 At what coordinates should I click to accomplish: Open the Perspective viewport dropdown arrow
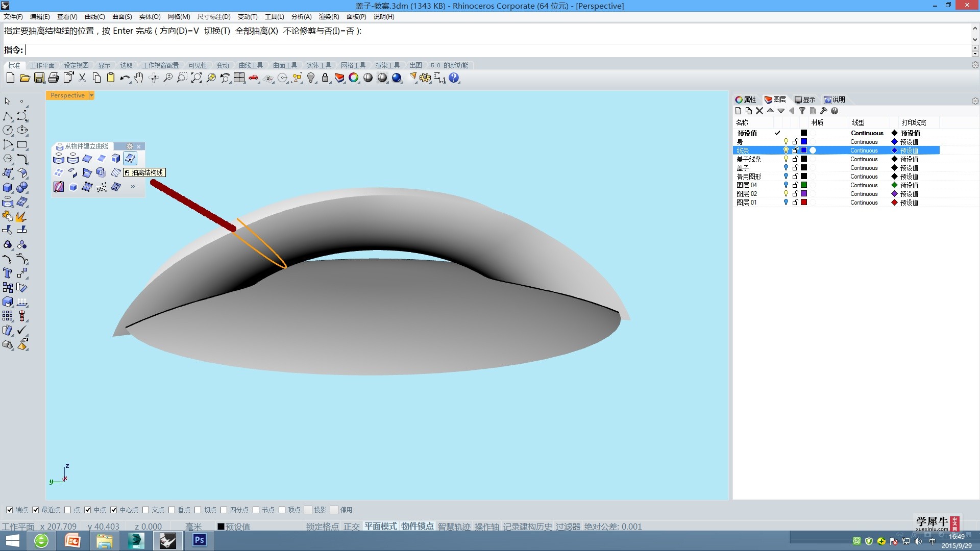click(x=91, y=95)
